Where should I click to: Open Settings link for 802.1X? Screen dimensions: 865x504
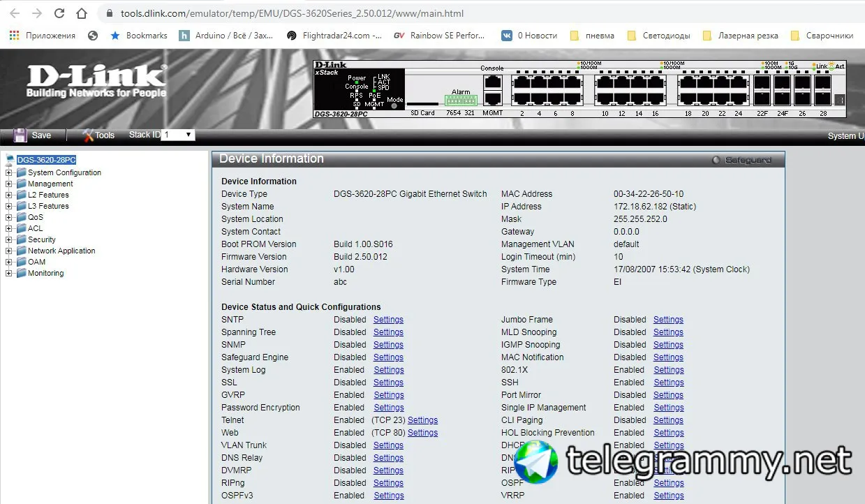pyautogui.click(x=668, y=370)
